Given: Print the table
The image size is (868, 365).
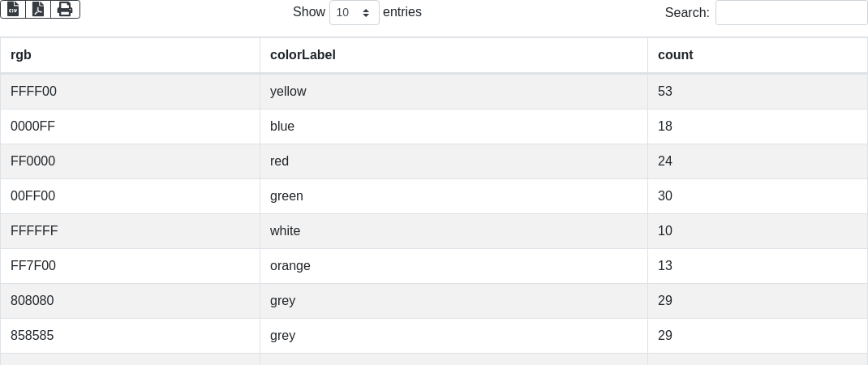Looking at the screenshot, I should point(65,9).
